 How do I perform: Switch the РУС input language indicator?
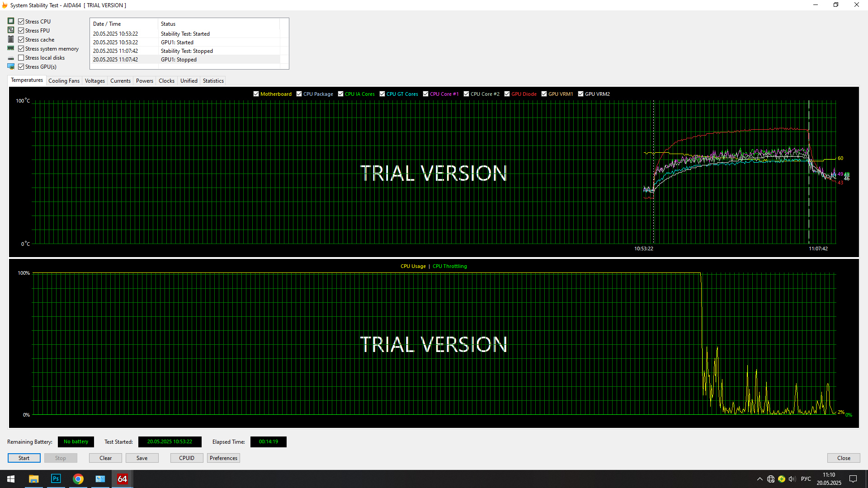(x=806, y=479)
